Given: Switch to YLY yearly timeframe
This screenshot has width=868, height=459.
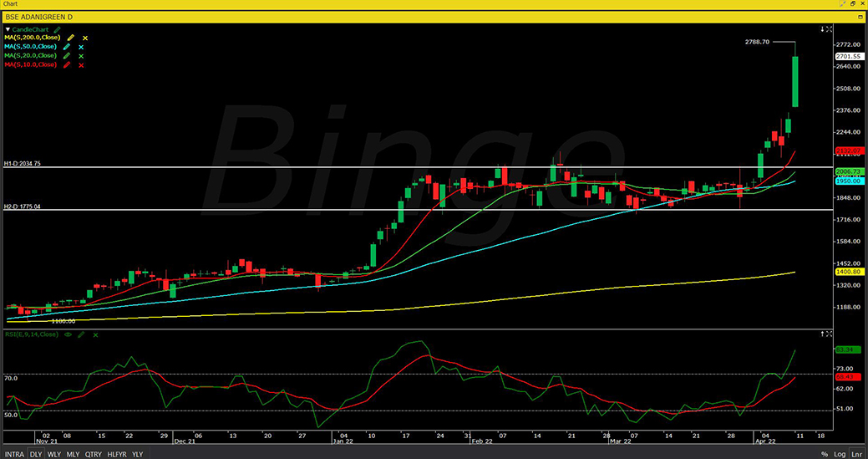Looking at the screenshot, I should 137,454.
